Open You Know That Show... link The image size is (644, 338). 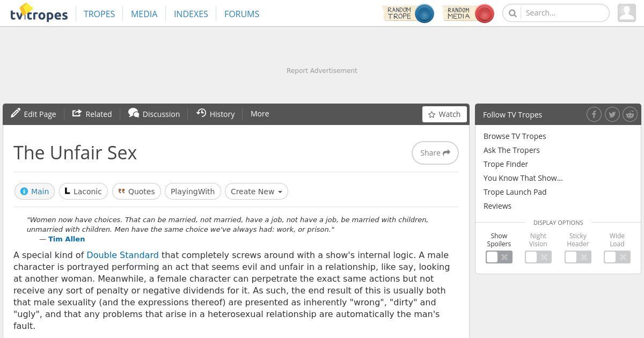coord(523,178)
